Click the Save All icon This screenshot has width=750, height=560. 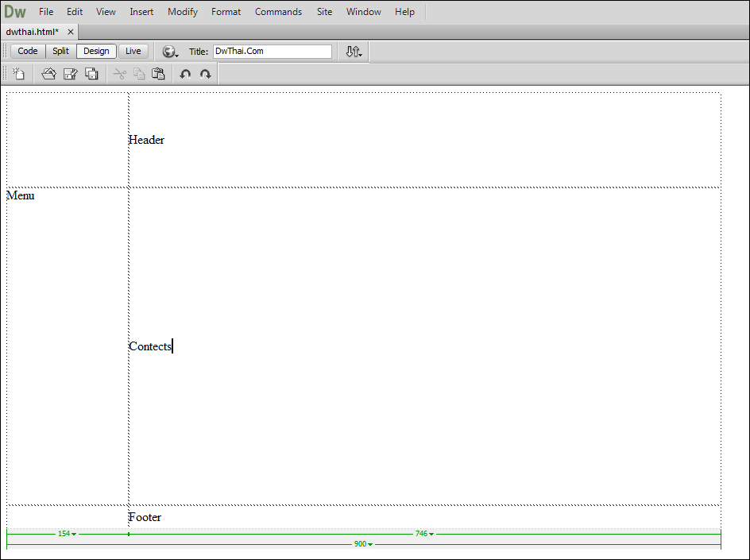pos(91,74)
